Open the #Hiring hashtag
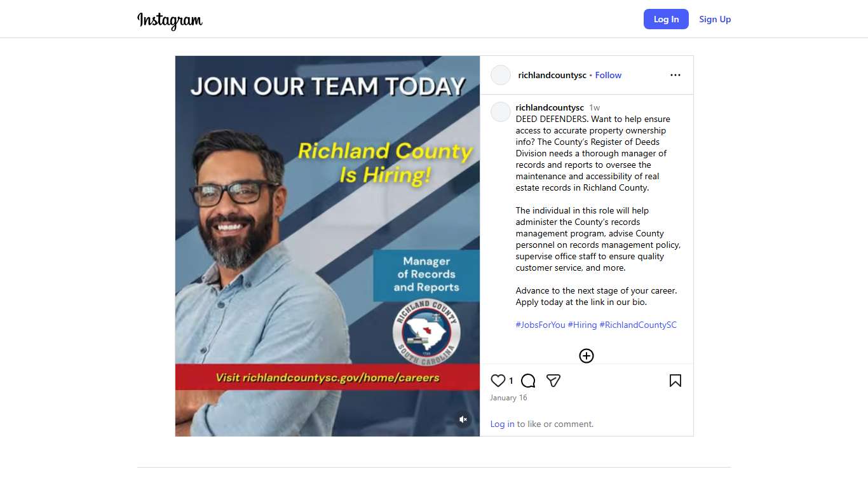Viewport: 868px width, 488px height. [582, 325]
